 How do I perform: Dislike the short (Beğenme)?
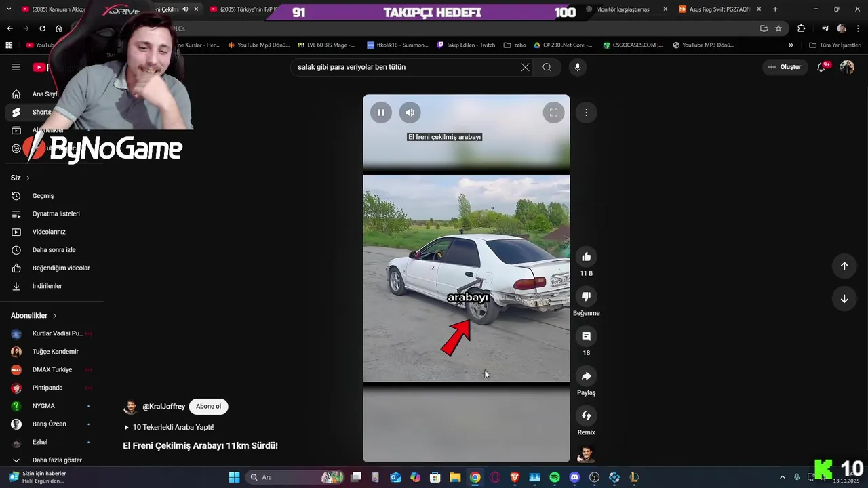(586, 296)
